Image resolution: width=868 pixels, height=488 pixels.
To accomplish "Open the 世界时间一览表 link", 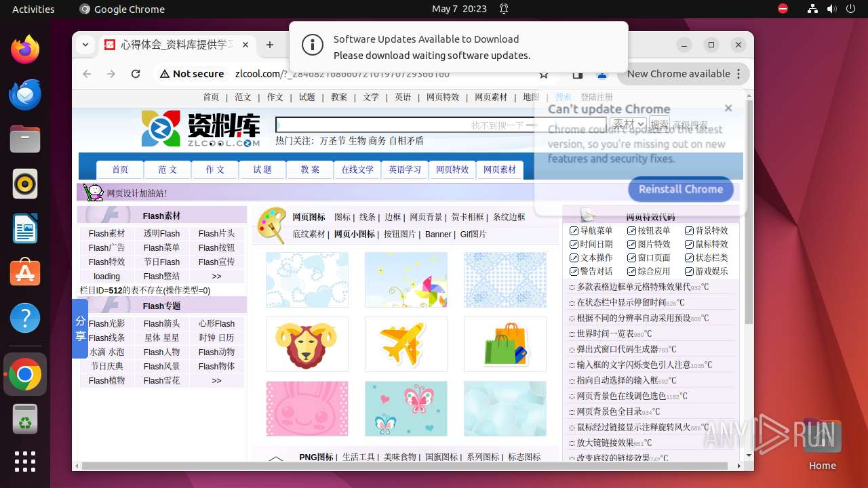I will (x=606, y=333).
